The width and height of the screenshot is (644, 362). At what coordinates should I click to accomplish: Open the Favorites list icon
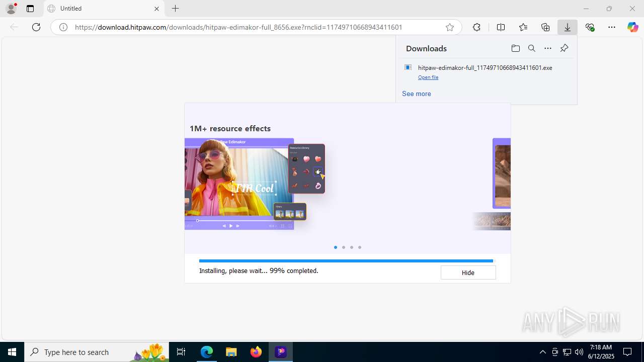[x=523, y=27]
